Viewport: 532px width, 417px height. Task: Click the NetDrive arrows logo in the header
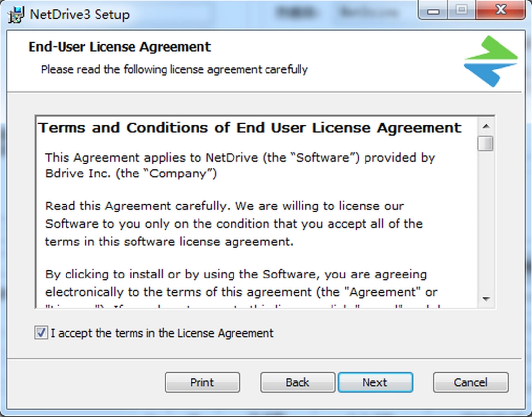pyautogui.click(x=490, y=60)
